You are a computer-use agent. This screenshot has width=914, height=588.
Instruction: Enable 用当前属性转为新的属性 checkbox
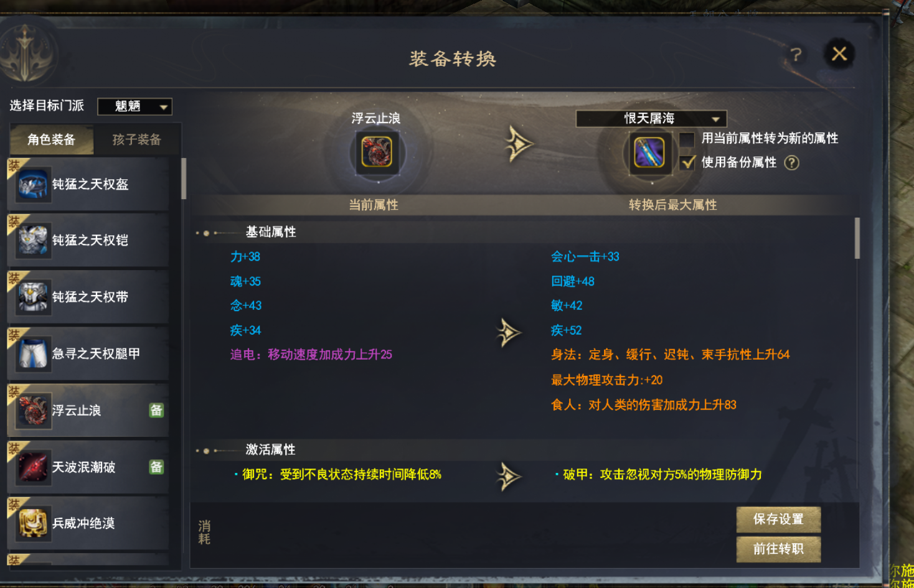tap(687, 139)
